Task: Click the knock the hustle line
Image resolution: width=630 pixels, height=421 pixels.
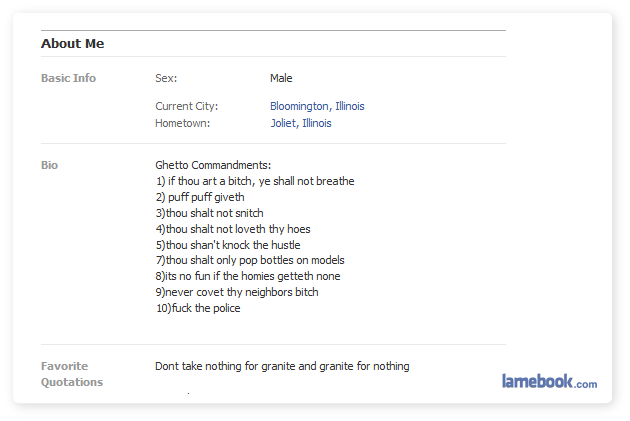Action: 227,245
